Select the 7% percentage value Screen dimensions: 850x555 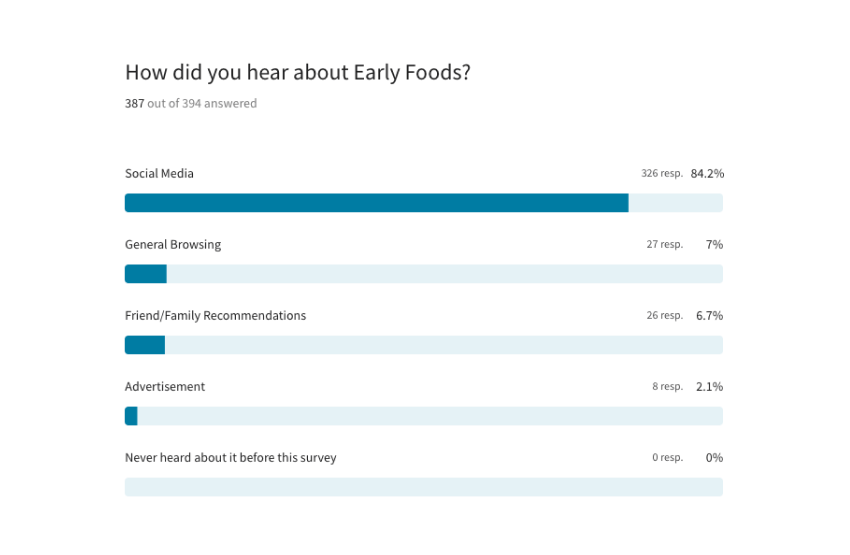coord(714,244)
